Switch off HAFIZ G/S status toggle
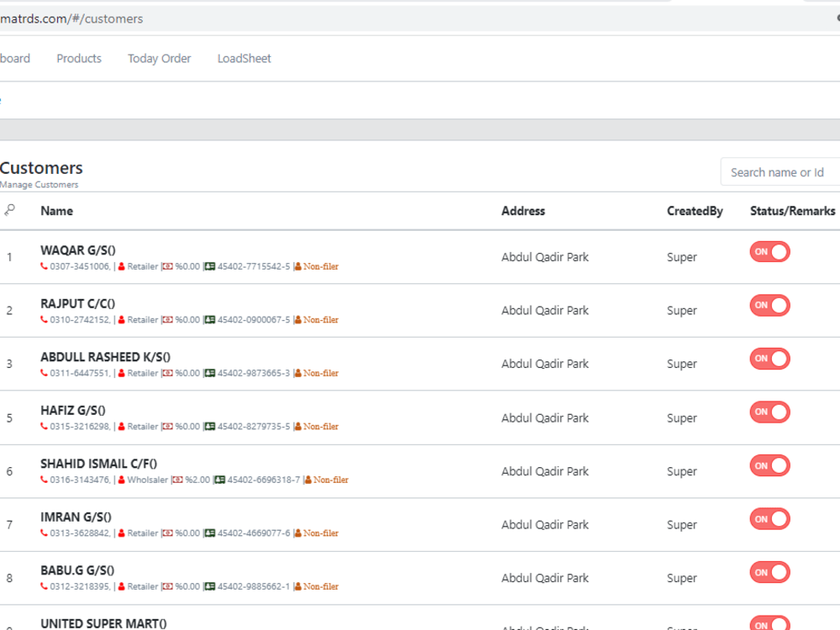Screen dimensions: 840x630 point(769,412)
